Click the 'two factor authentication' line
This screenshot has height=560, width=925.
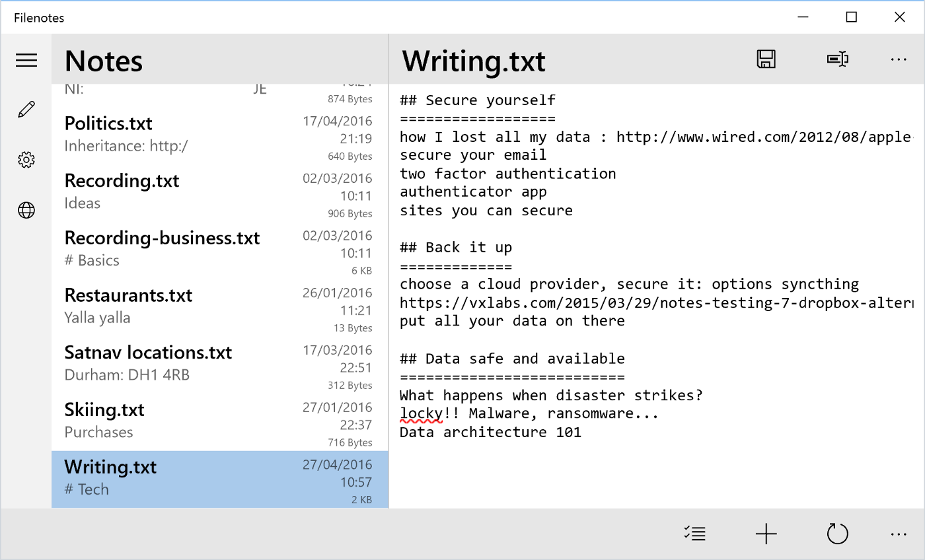[x=507, y=174]
